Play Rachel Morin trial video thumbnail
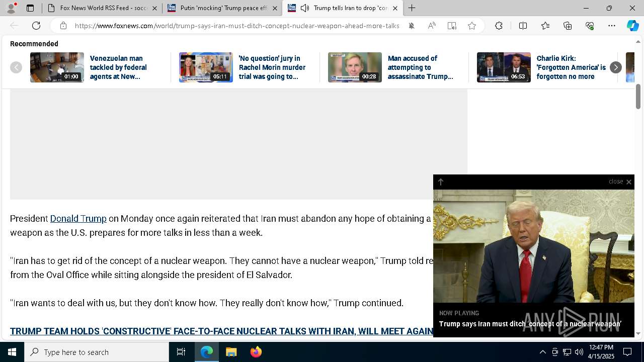This screenshot has height=362, width=644. point(206,67)
